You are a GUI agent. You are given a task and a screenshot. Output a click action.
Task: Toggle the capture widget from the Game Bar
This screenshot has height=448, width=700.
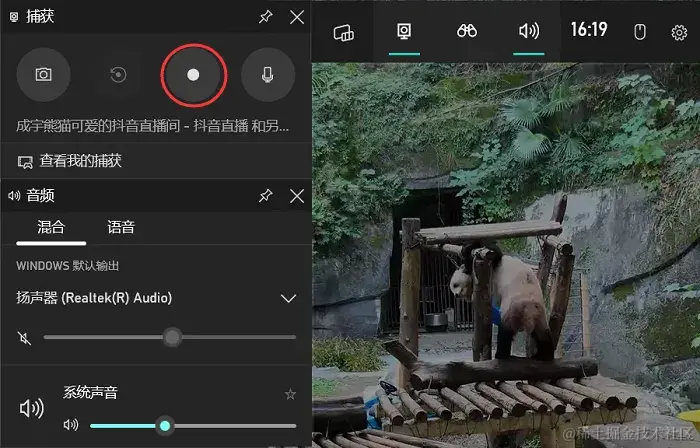404,32
